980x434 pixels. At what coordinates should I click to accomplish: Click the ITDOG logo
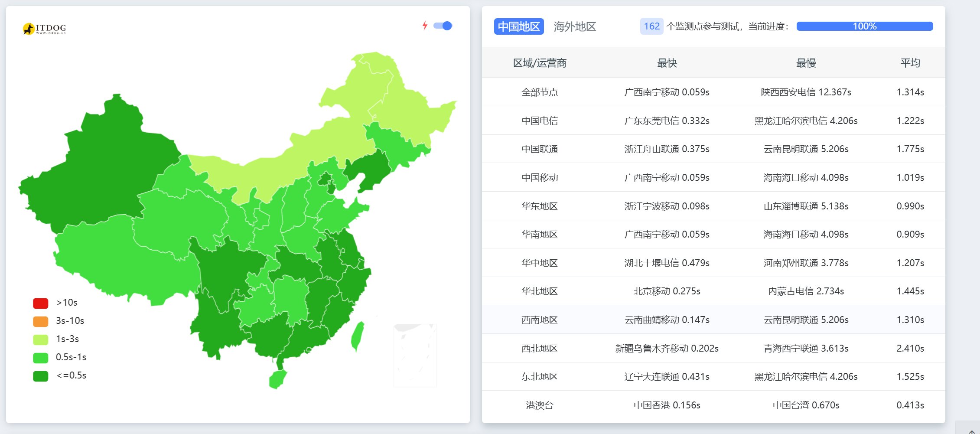tap(44, 29)
